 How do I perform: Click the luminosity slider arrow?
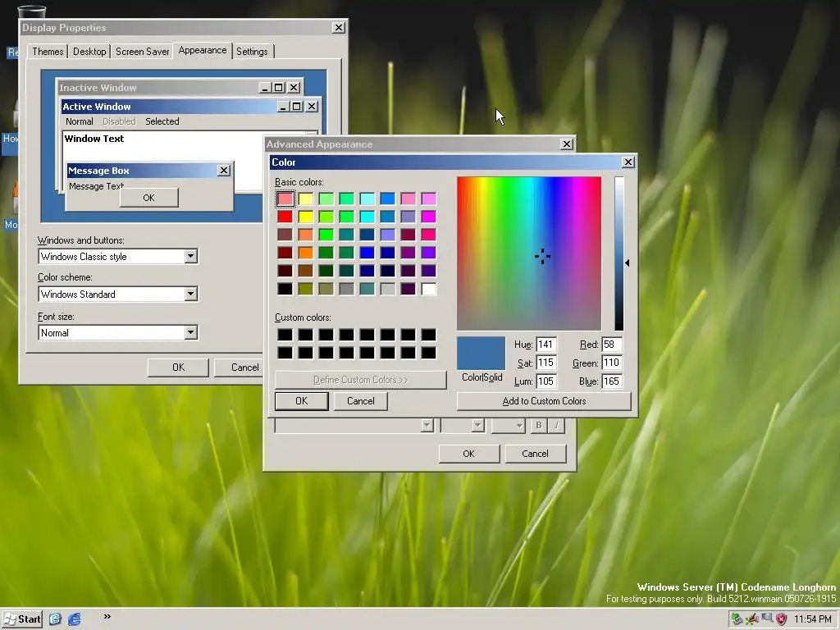tap(628, 263)
